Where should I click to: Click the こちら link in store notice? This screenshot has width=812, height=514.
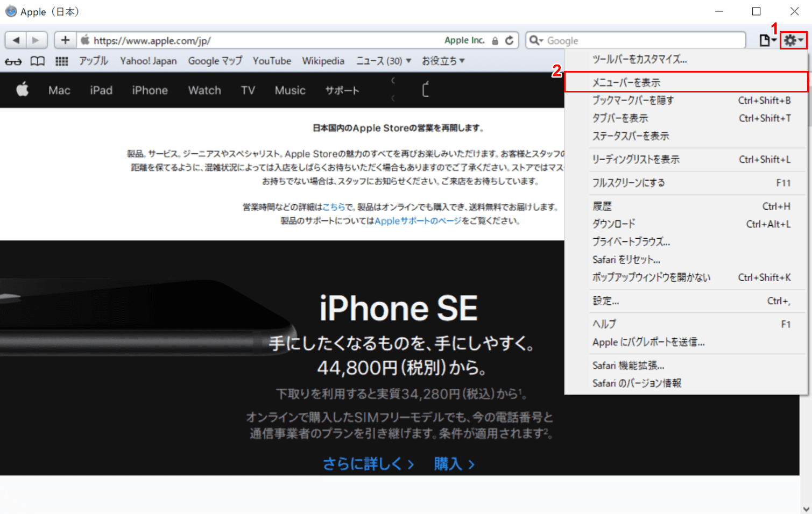[x=334, y=207]
